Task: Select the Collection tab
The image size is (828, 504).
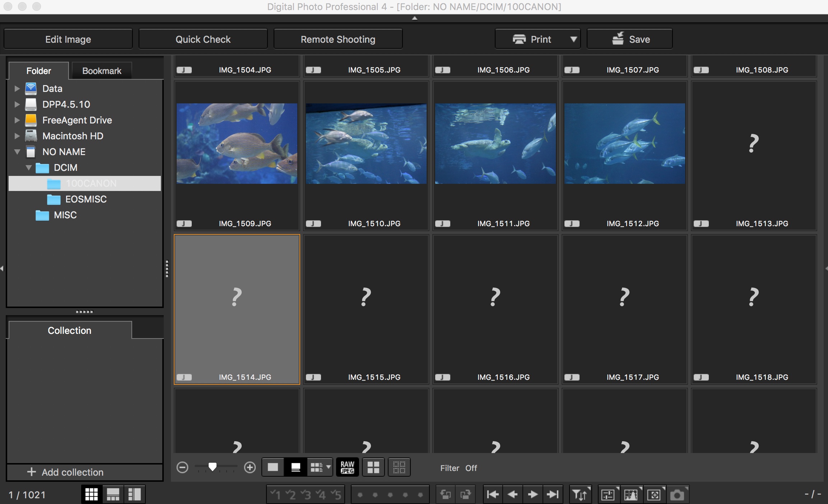Action: [x=70, y=330]
